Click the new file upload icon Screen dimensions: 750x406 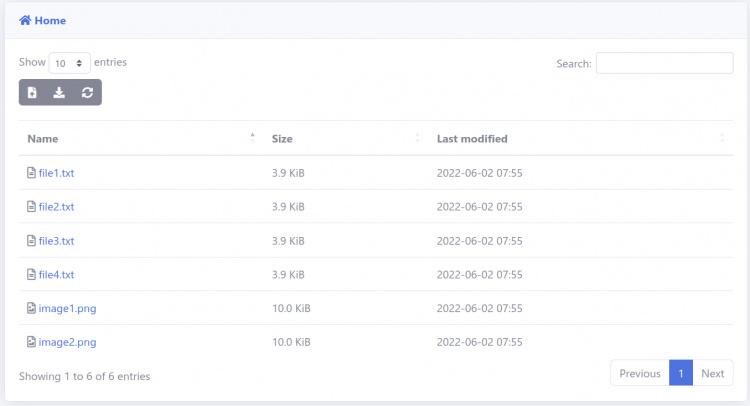[x=32, y=93]
